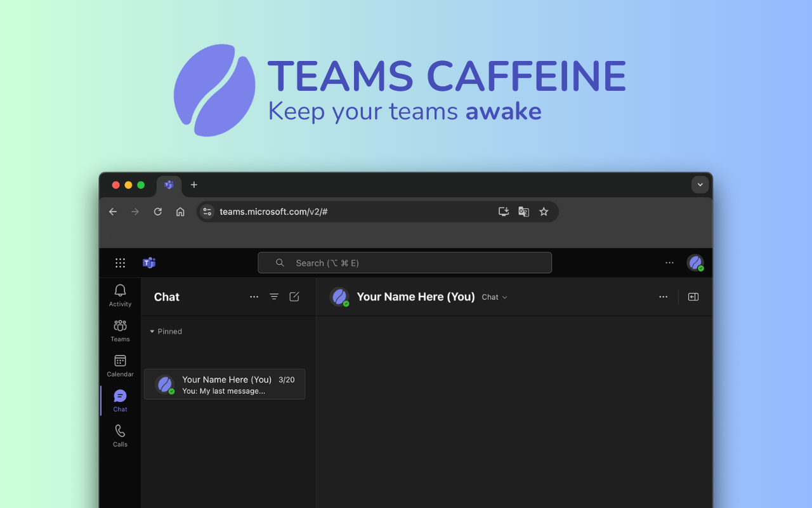
Task: Click your profile avatar at top right
Action: (695, 262)
